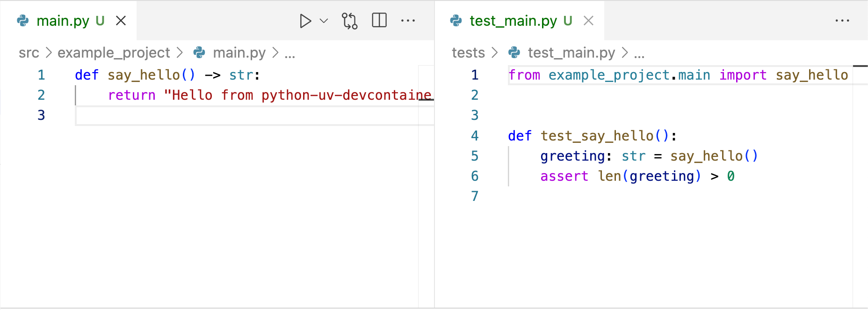Click test_main.py breadcrumb with Python icon
The width and height of the screenshot is (868, 310).
(x=571, y=53)
